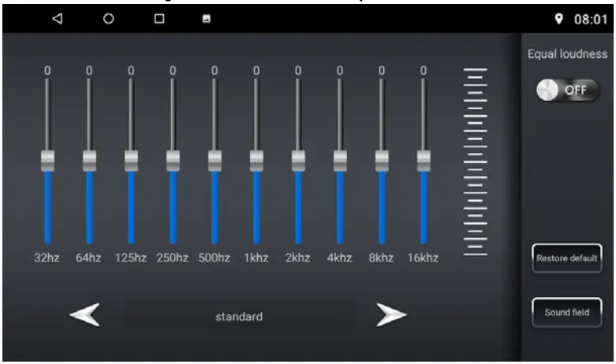Select the standard preset name field

239,316
